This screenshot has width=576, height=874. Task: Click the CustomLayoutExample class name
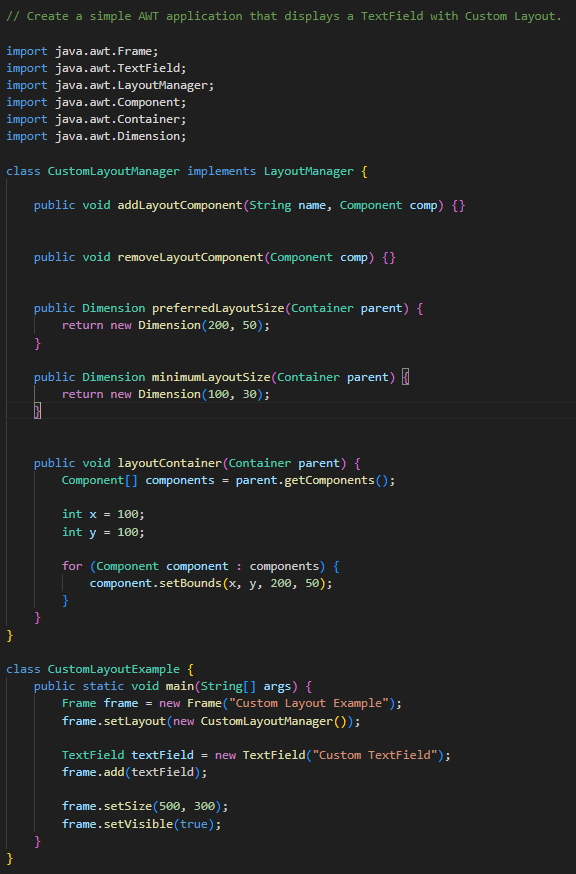[114, 669]
